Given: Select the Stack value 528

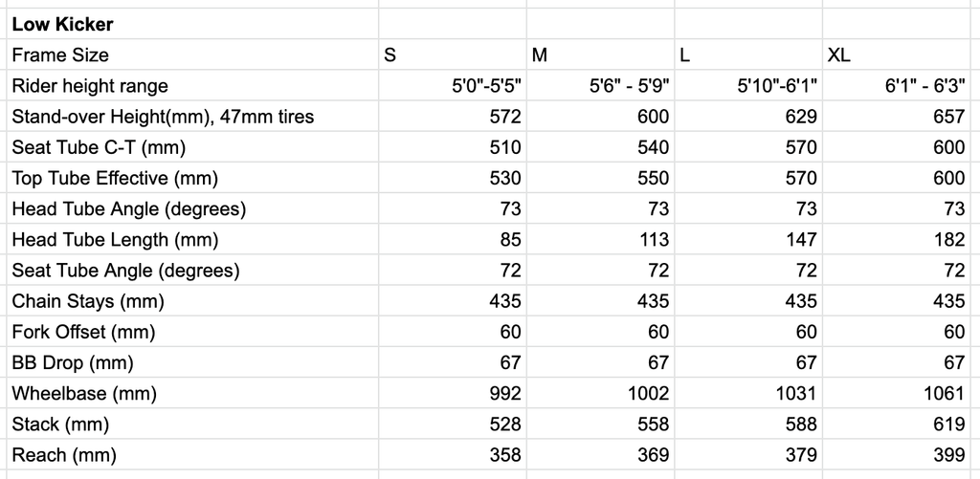Looking at the screenshot, I should click(504, 424).
